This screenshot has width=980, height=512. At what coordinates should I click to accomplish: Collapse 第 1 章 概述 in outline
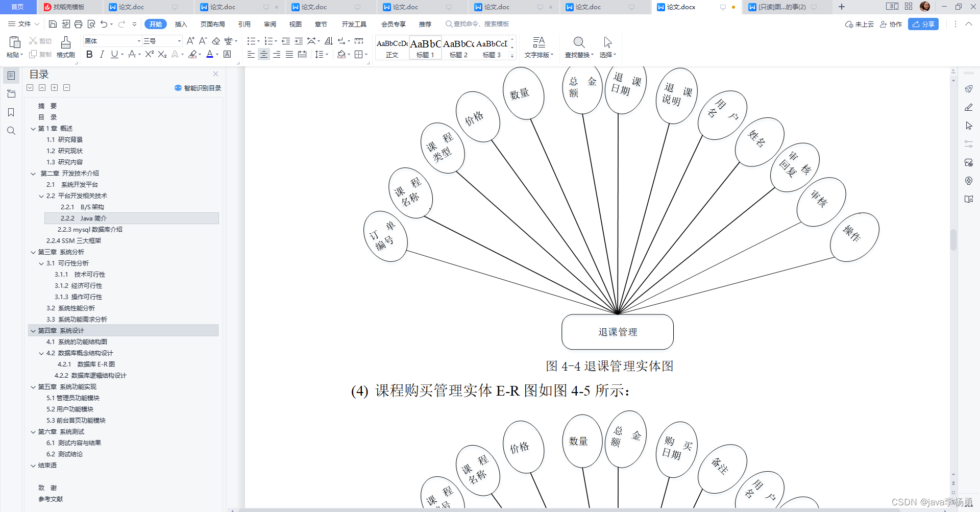click(33, 129)
